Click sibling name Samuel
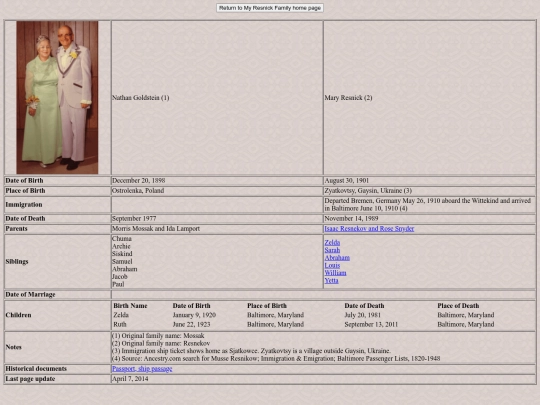Viewport: 540px width, 405px height. pyautogui.click(x=122, y=261)
